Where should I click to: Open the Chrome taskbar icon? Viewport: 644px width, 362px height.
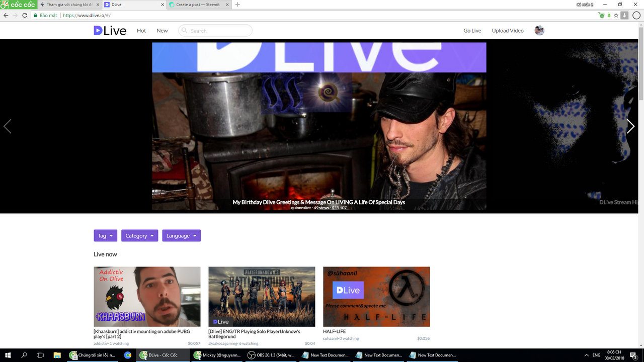pyautogui.click(x=128, y=355)
